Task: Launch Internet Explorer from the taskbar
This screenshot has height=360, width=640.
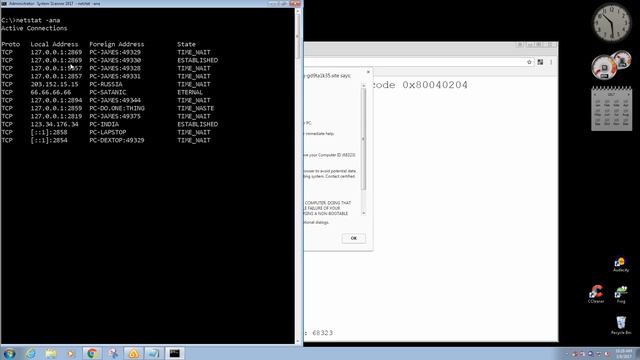Action: (x=31, y=353)
